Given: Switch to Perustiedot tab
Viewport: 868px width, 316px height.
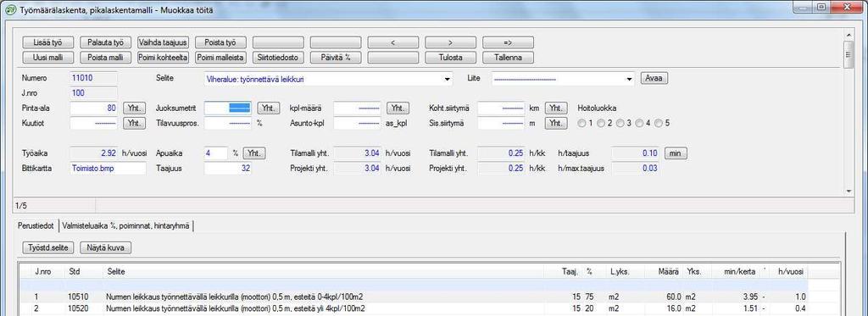Looking at the screenshot, I should point(36,225).
